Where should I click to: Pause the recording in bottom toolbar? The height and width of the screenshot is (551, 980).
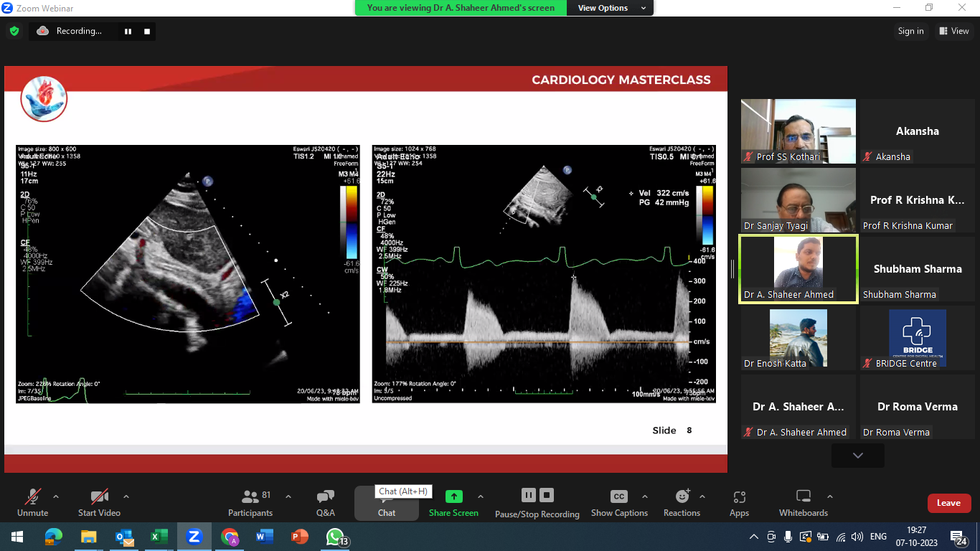[x=528, y=495]
